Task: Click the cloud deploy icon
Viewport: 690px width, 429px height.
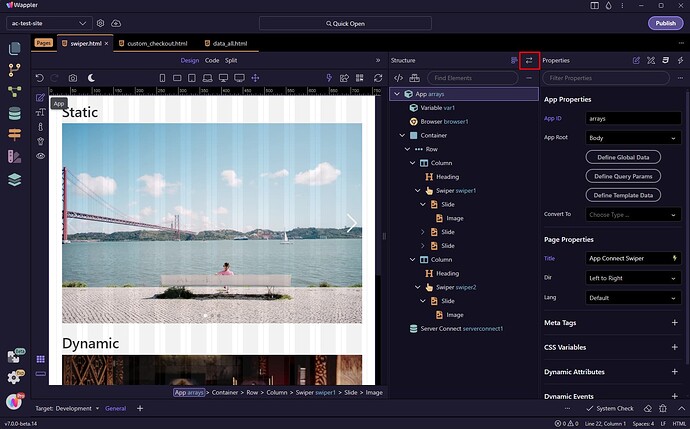Action: click(x=116, y=23)
